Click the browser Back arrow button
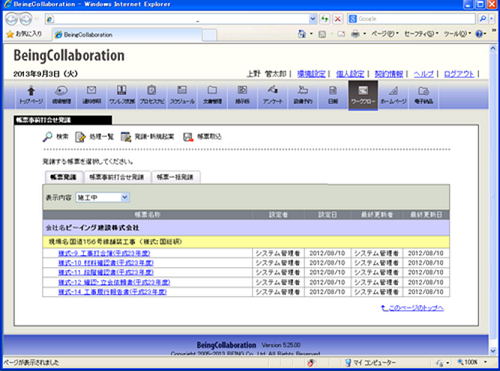Screen dimensions: 500x371 click(12, 19)
